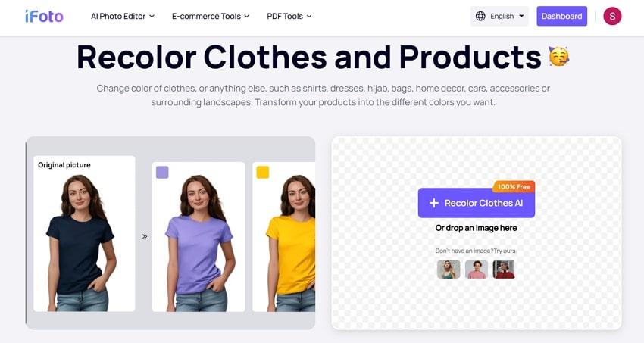The width and height of the screenshot is (644, 343).
Task: Click the double arrow between pictures
Action: pos(145,236)
